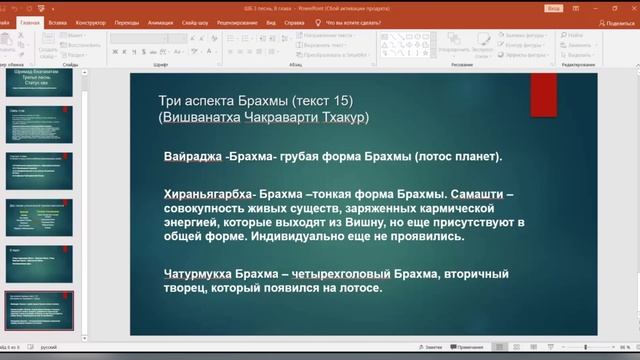
Task: Toggle center text alignment
Action: click(240, 52)
